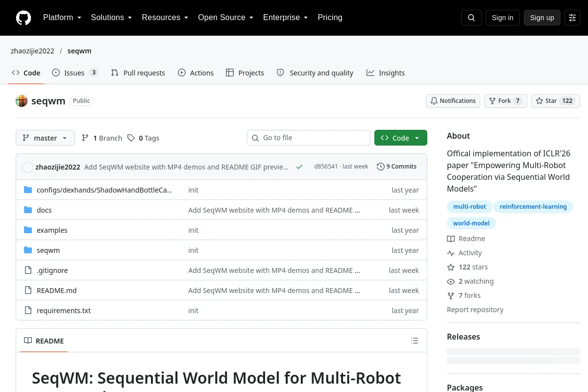The image size is (588, 392).
Task: Open the Insights tab
Action: tap(386, 73)
